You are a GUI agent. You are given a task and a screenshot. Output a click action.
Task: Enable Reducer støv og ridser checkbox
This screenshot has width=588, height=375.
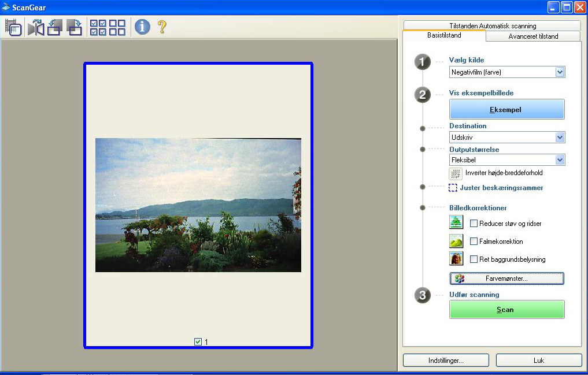[x=474, y=224]
